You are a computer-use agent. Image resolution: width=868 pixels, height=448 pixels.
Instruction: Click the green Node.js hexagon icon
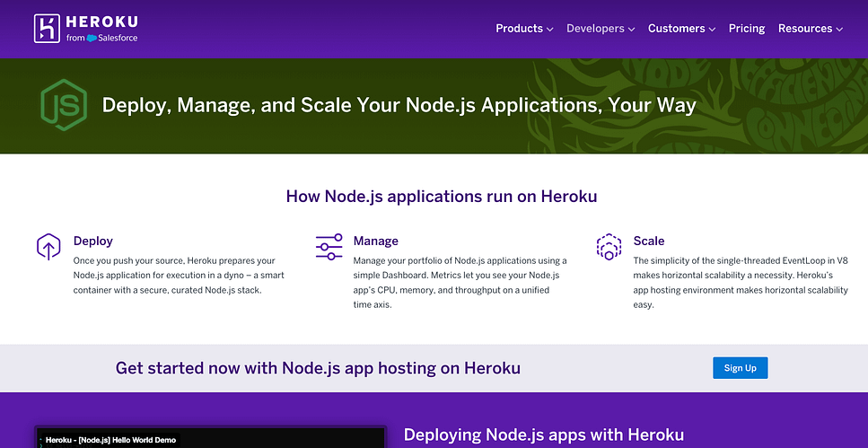tap(63, 106)
